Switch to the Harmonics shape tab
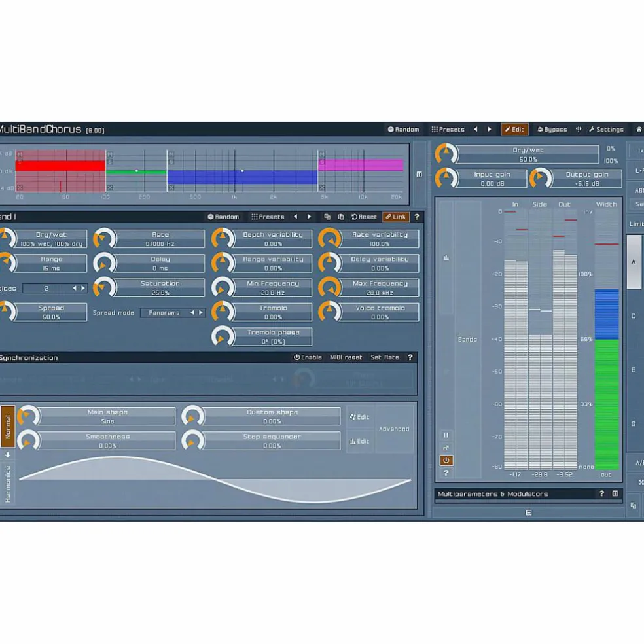Image resolution: width=644 pixels, height=644 pixels. pos(7,484)
